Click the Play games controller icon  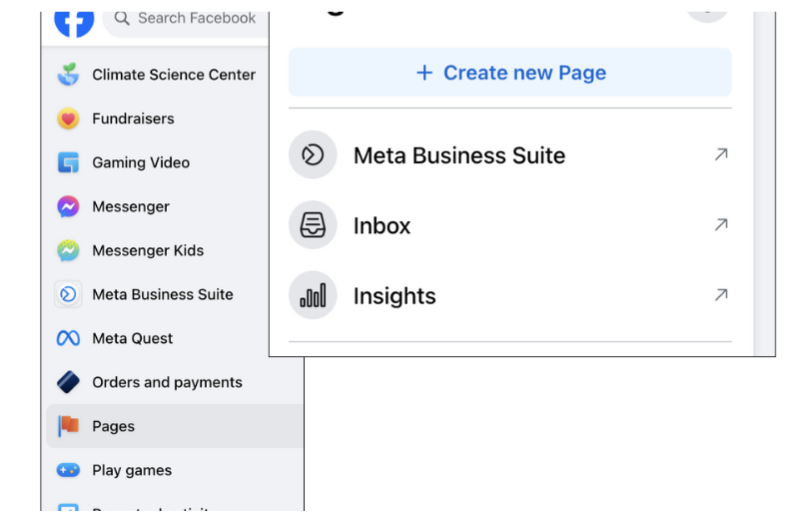[68, 470]
